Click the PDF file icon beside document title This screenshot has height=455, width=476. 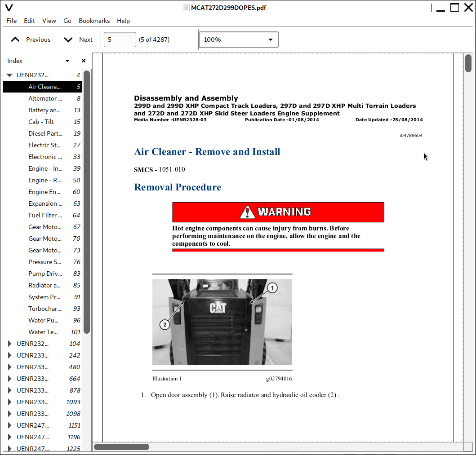187,8
